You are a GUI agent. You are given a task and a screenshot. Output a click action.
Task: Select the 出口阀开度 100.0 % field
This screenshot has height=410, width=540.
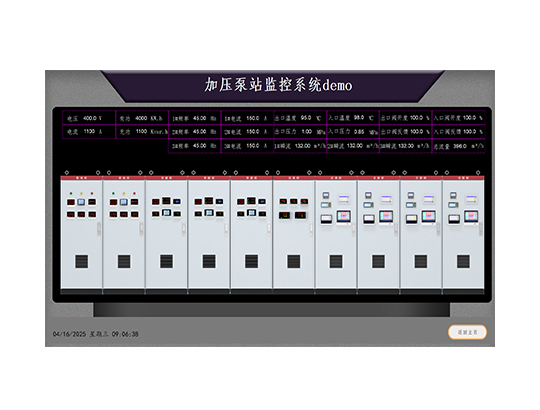tap(405, 118)
